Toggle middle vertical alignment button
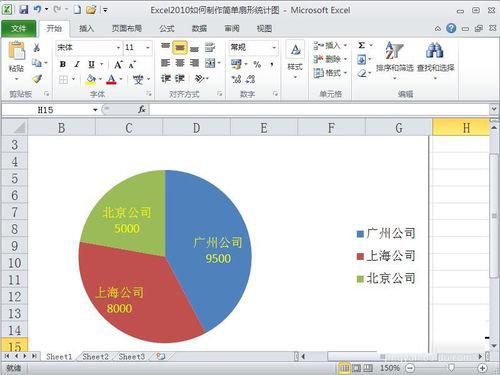The width and height of the screenshot is (500, 375). [180, 48]
